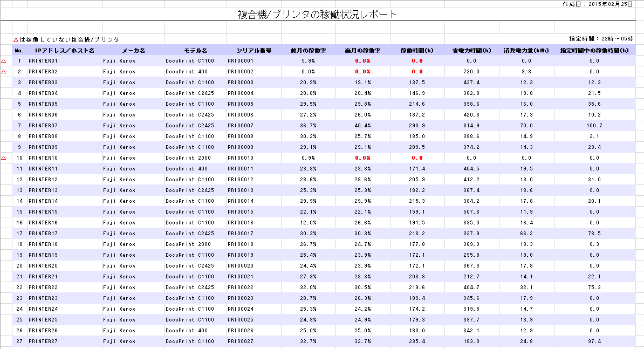Select the 当月の稼働率 column header

362,51
